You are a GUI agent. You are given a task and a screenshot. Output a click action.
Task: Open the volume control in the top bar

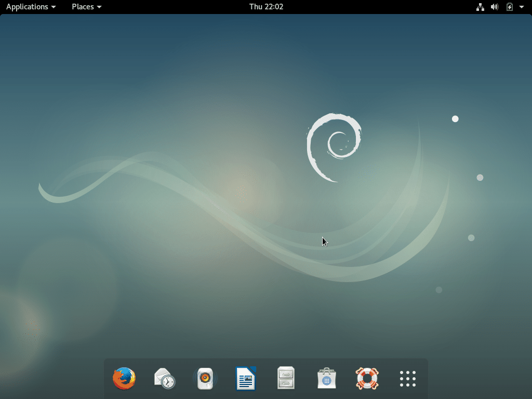click(494, 7)
